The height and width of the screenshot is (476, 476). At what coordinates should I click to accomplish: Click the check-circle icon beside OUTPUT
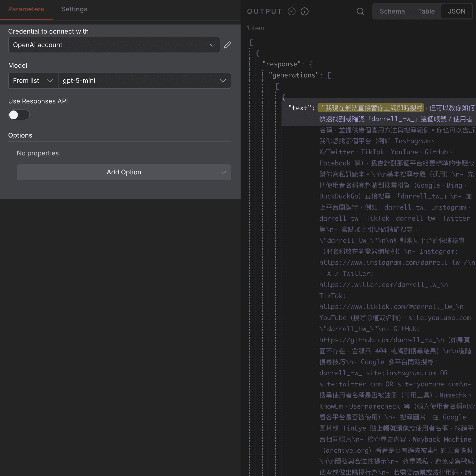[292, 11]
